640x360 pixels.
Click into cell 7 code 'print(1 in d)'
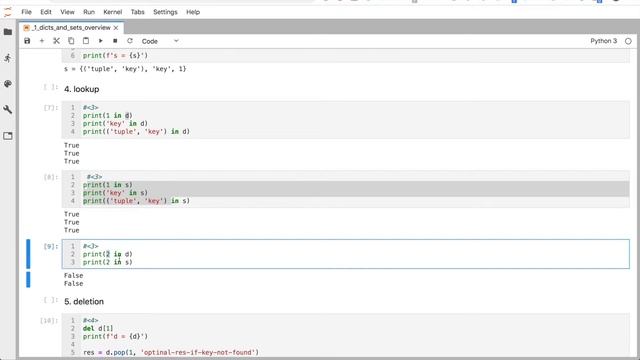[107, 116]
